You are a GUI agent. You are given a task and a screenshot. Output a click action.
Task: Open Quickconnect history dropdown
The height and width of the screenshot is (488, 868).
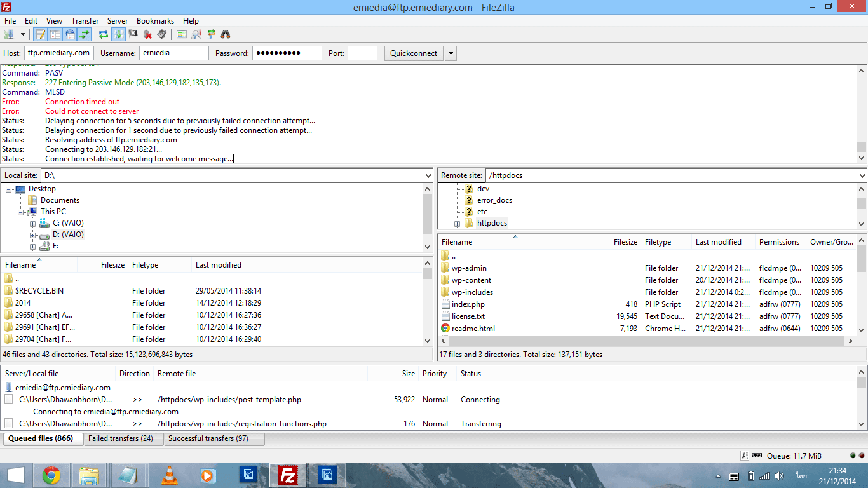pos(451,53)
